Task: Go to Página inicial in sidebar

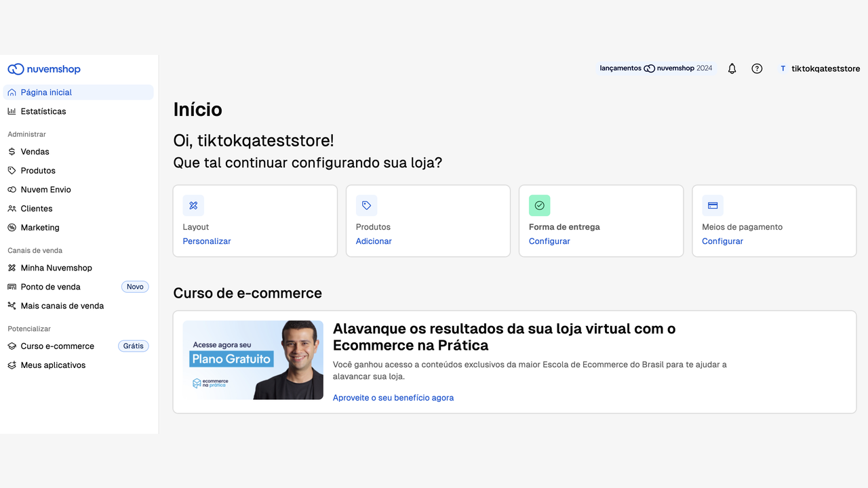Action: [46, 92]
